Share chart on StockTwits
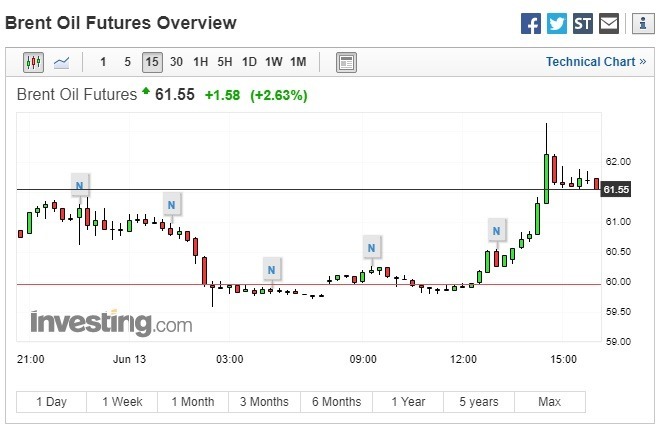Screen dimensions: 661x437 [583, 24]
